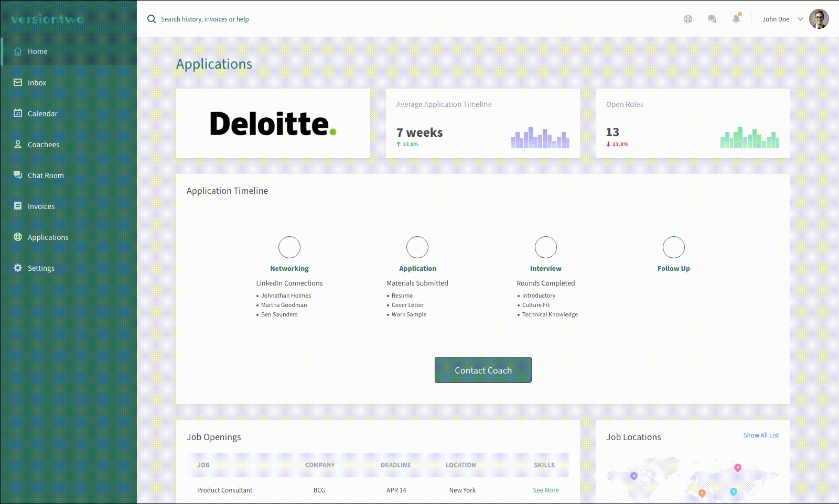Open Settings in the sidebar
839x504 pixels.
click(69, 268)
